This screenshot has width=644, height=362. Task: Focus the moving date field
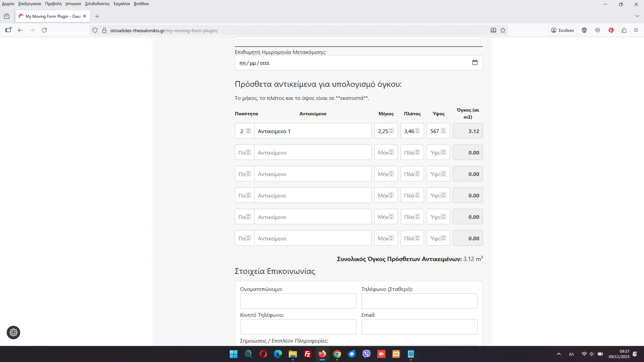(359, 63)
